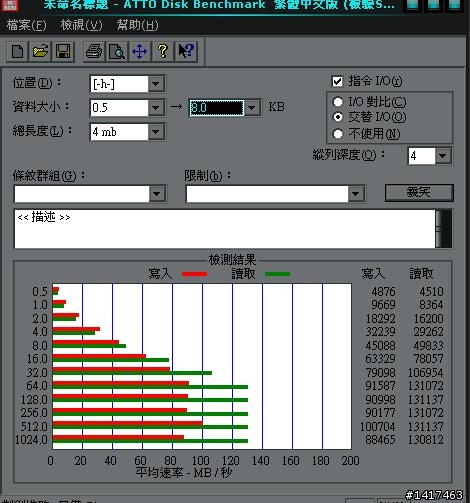The height and width of the screenshot is (503, 470).
Task: Click the Open folder toolbar icon
Action: click(40, 51)
